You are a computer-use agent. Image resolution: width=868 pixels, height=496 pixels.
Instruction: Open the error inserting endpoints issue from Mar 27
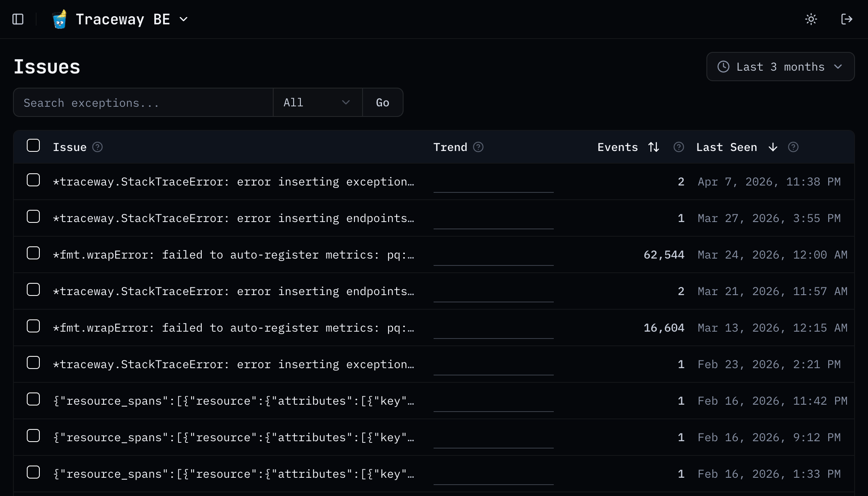pyautogui.click(x=233, y=218)
